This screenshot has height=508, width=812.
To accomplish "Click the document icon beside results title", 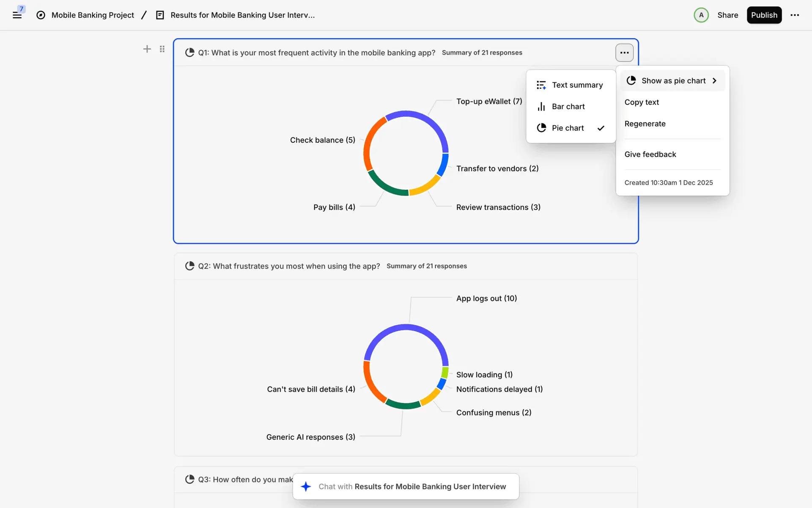I will pos(160,15).
